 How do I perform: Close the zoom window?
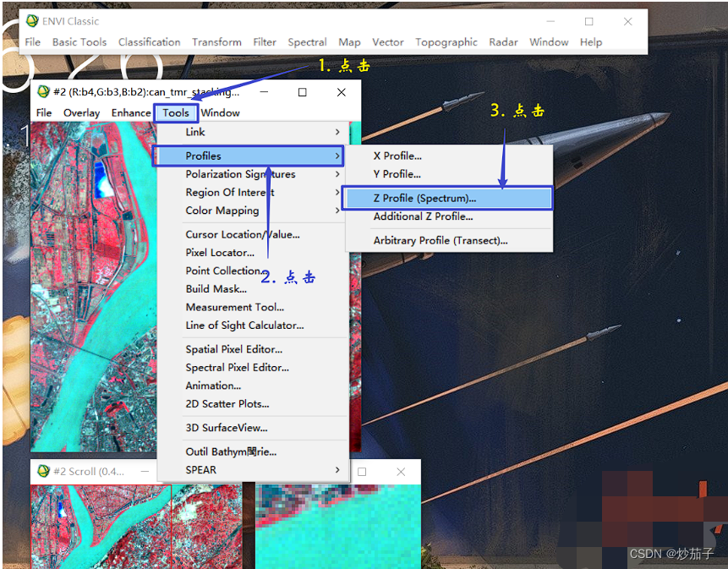tap(401, 472)
